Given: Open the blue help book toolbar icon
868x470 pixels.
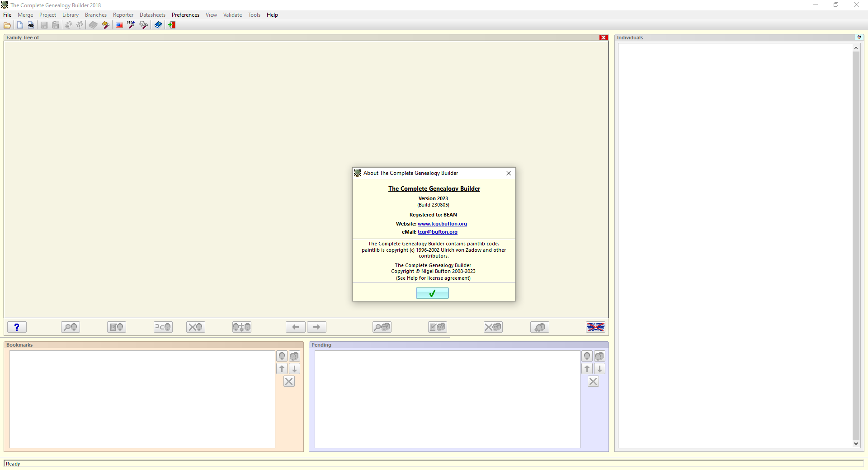Looking at the screenshot, I should [x=158, y=25].
